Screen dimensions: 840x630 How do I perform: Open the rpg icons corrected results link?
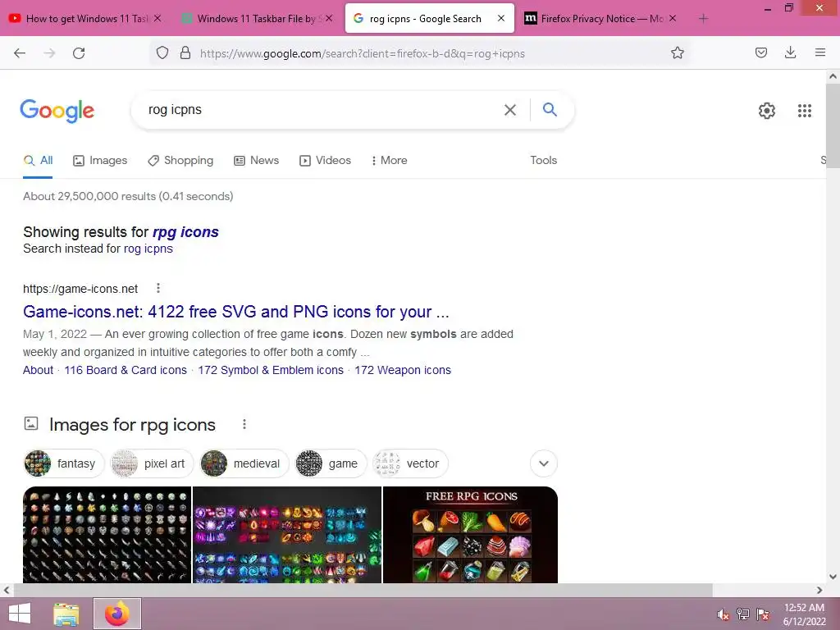click(185, 232)
